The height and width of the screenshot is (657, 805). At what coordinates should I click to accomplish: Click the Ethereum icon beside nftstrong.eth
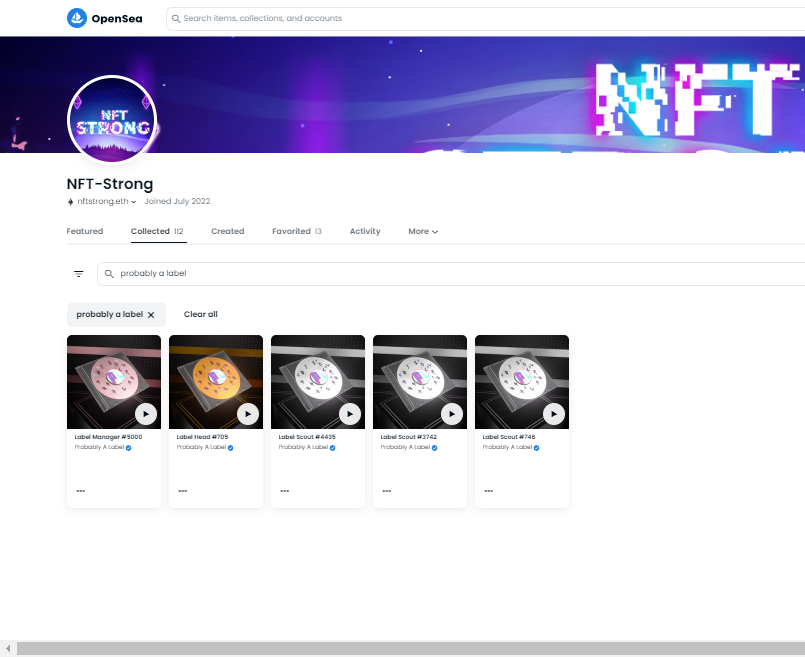tap(70, 202)
